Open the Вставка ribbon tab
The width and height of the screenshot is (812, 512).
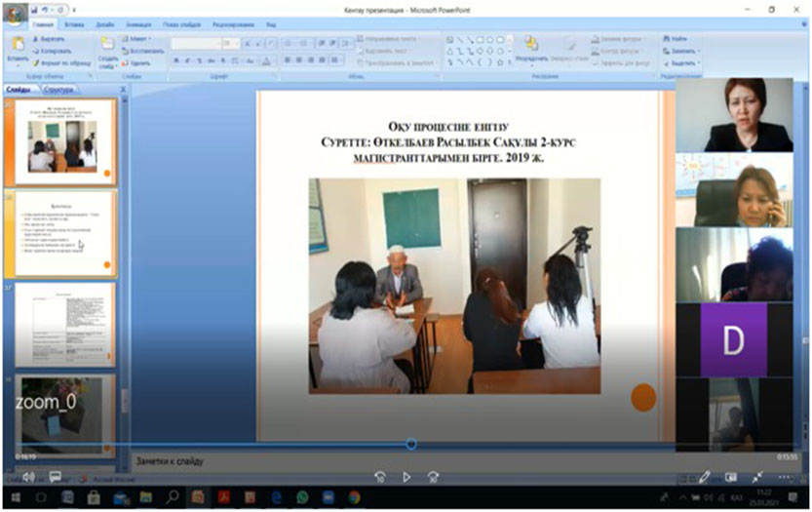click(x=74, y=24)
